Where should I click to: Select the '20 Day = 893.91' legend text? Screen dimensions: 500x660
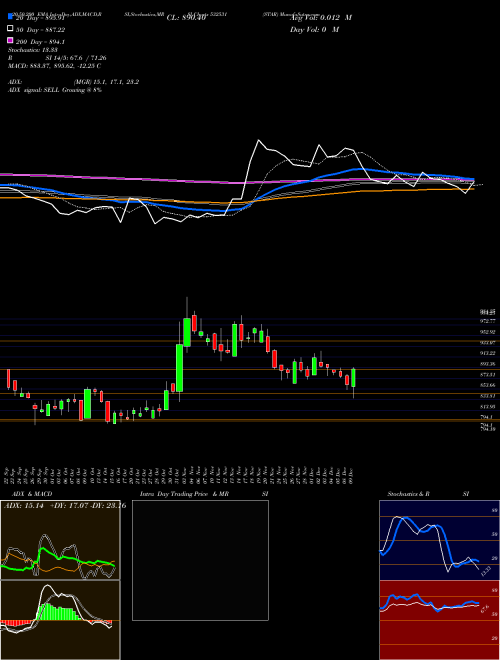40,18
